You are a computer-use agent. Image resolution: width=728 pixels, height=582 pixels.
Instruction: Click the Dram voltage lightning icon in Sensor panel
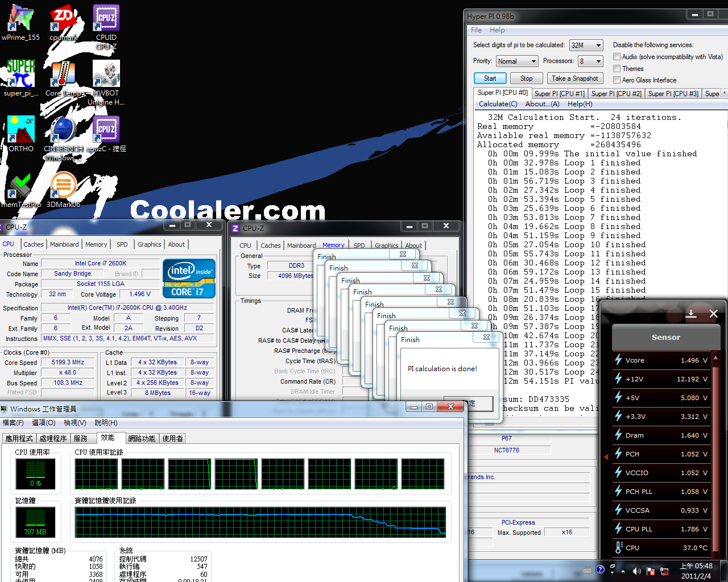(618, 435)
